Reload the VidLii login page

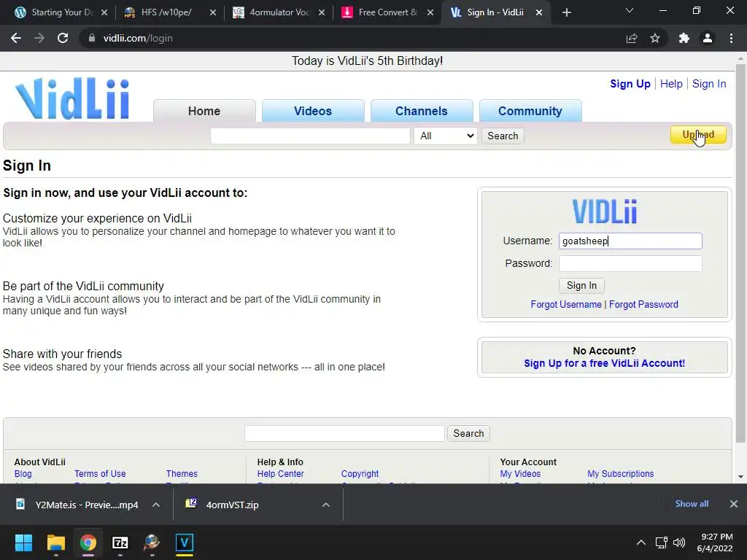point(63,38)
